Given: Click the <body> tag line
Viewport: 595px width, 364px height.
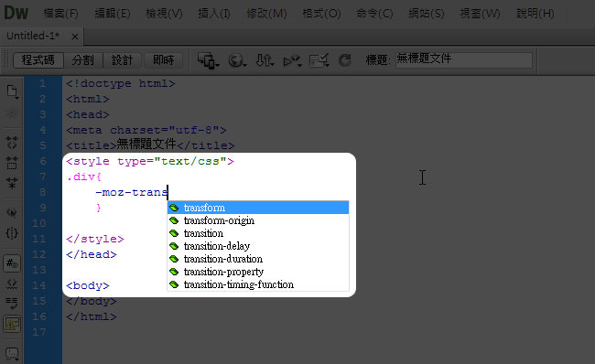Looking at the screenshot, I should 88,285.
